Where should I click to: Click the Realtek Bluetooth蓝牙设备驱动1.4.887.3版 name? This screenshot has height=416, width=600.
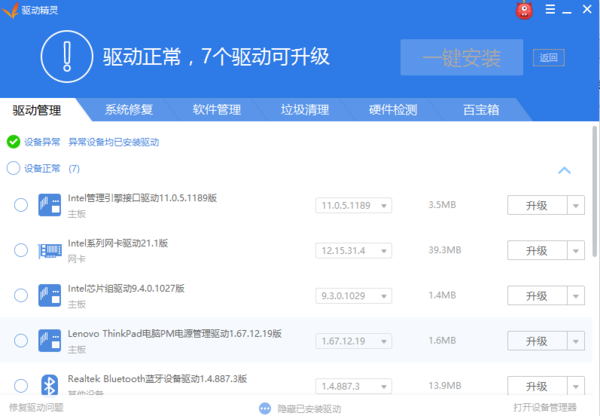point(157,378)
